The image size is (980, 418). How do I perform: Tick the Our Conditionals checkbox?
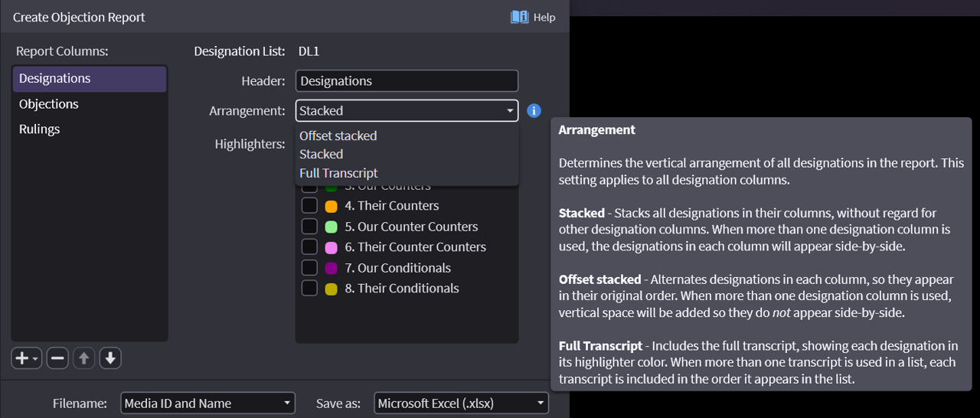tap(309, 268)
